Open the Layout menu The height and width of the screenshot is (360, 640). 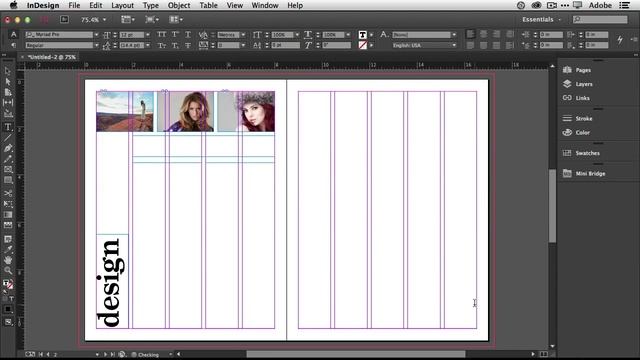pyautogui.click(x=122, y=5)
